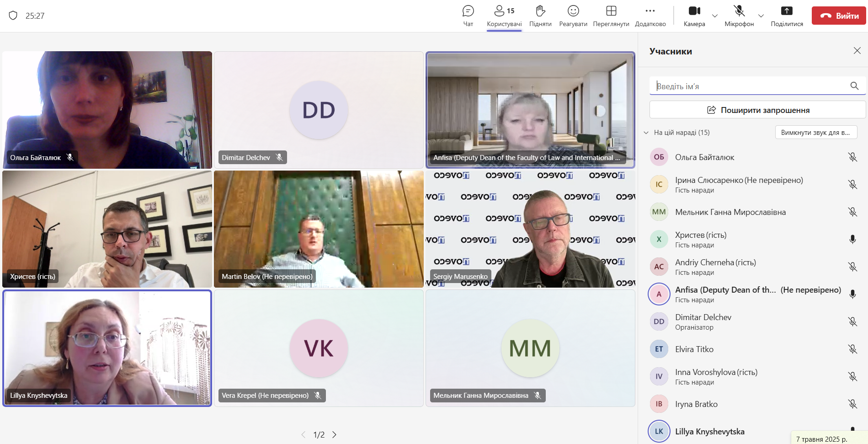Open the Переглянути view layout options

click(611, 16)
